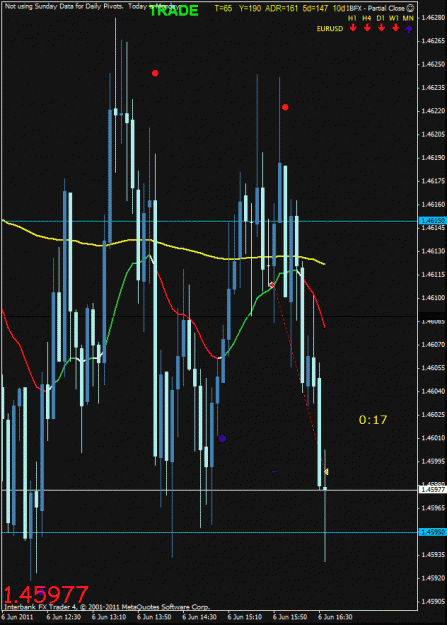447x625 pixels.
Task: Click the Y=190 range value
Action: 250,8
